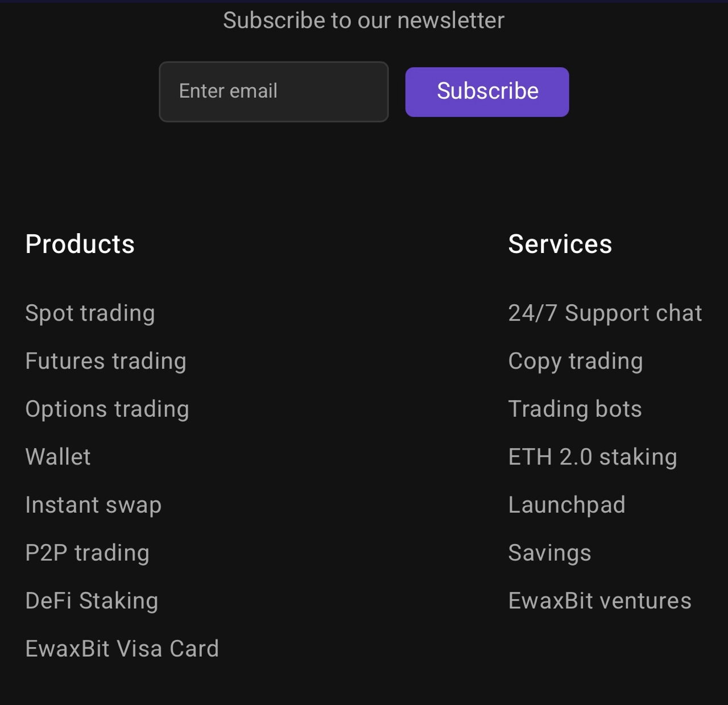Screen dimensions: 728x705
Task: Click the Subscribe to our newsletter text
Action: 363,20
